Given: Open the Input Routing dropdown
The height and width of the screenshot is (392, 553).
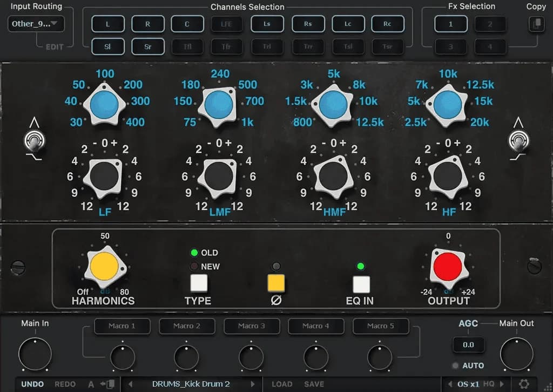Looking at the screenshot, I should pyautogui.click(x=36, y=24).
